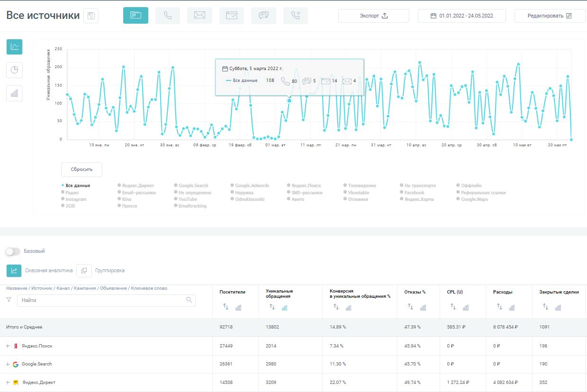Switch to the email envelope tab icon
Screen dimensions: 587x392
[x=199, y=16]
